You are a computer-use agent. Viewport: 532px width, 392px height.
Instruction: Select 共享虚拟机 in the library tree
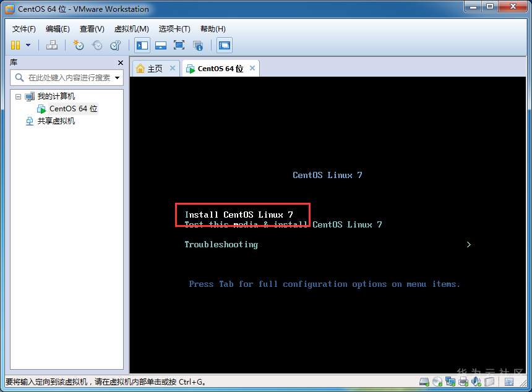tap(56, 121)
